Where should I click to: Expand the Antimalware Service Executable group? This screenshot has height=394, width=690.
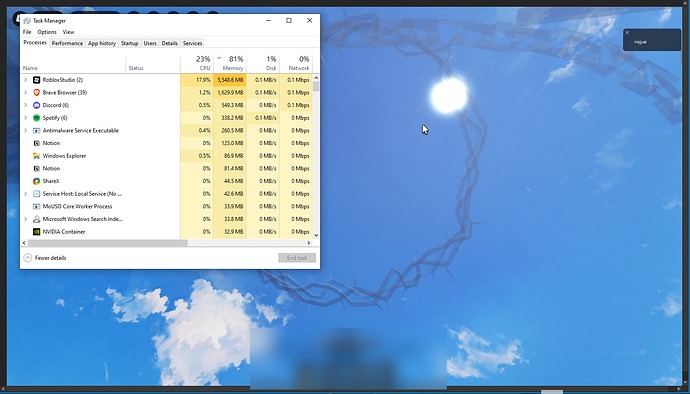[x=26, y=131]
